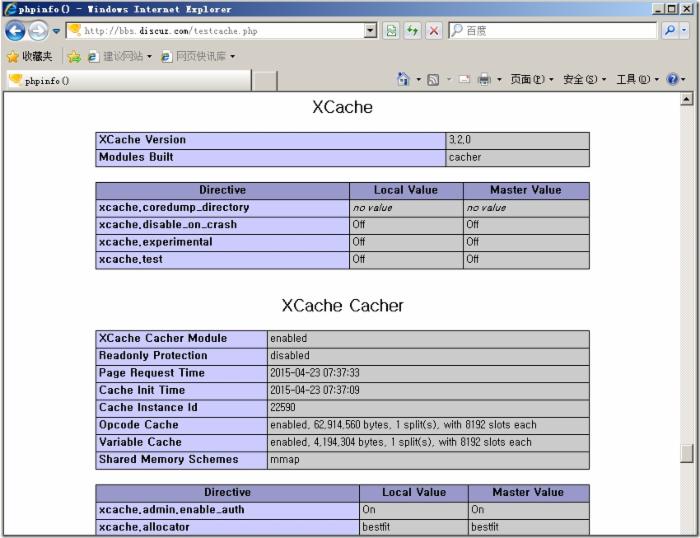
Task: Click the Cache Instance Id value 22590
Action: point(283,407)
